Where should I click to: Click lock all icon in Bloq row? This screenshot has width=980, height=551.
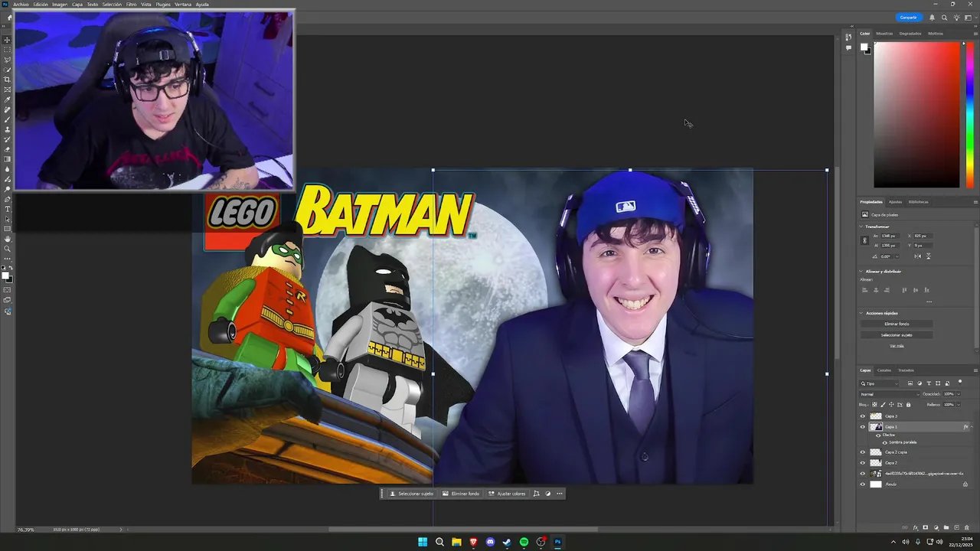pos(909,404)
